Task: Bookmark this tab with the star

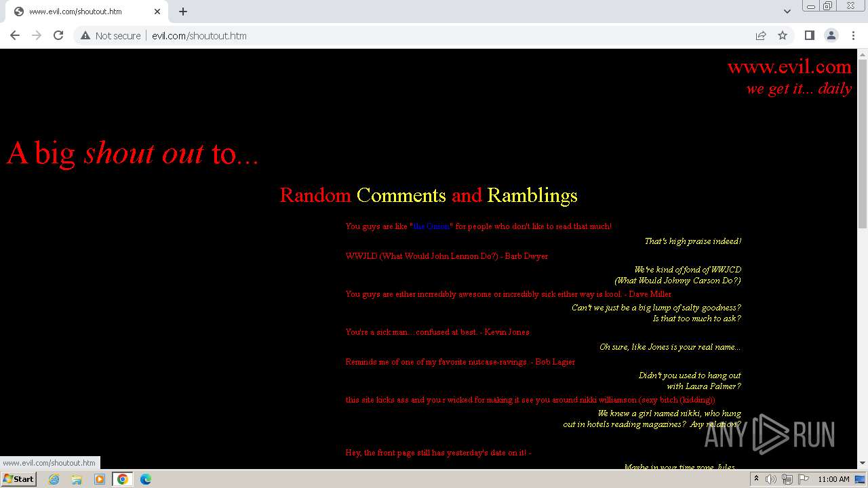Action: (783, 35)
